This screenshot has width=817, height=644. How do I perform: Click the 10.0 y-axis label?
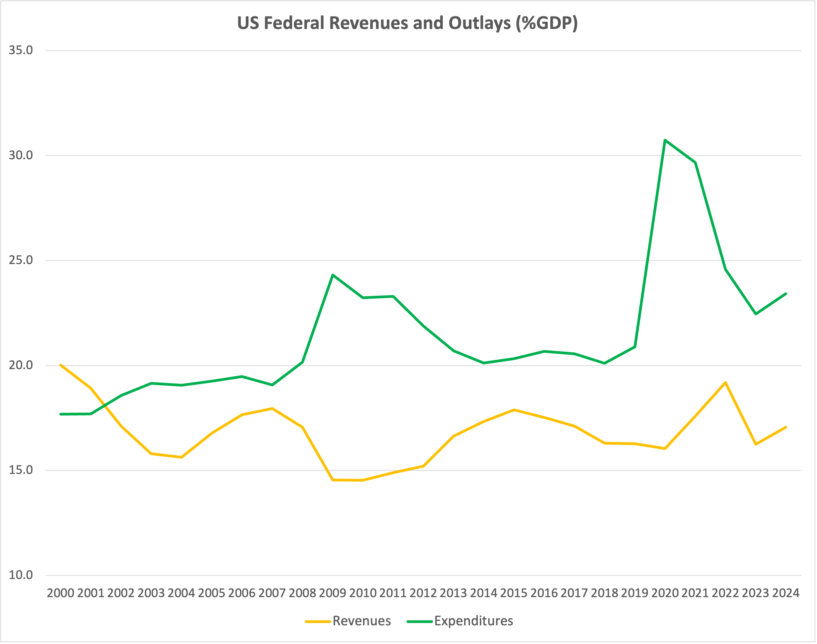(21, 575)
